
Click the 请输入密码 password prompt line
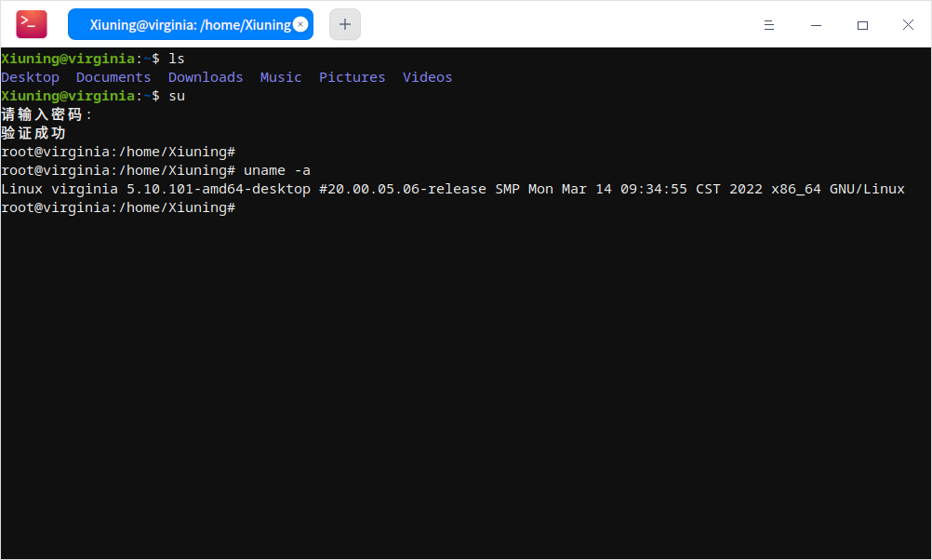pyautogui.click(x=46, y=113)
